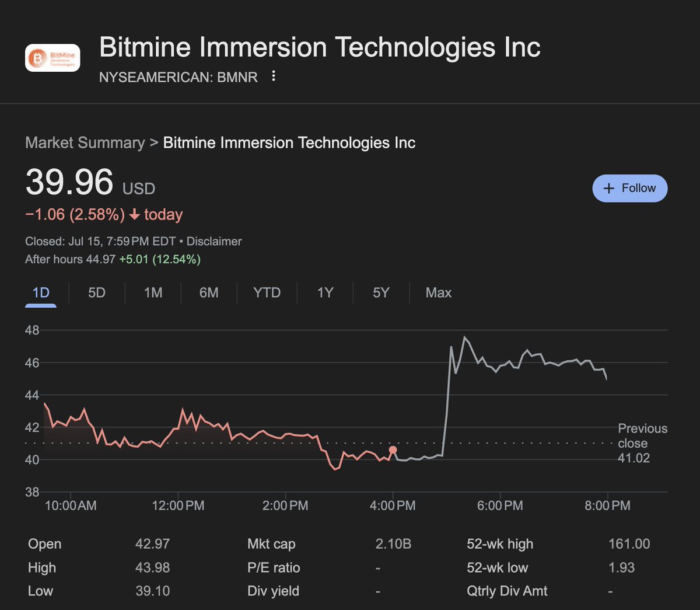Switch to the 5D chart tab
Viewport: 700px width, 610px height.
96,292
